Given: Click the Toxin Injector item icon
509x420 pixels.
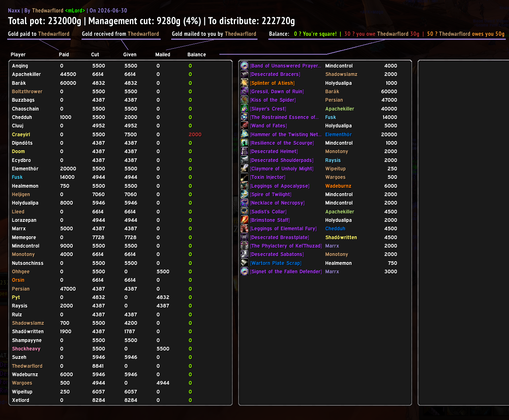Looking at the screenshot, I should pyautogui.click(x=244, y=177).
